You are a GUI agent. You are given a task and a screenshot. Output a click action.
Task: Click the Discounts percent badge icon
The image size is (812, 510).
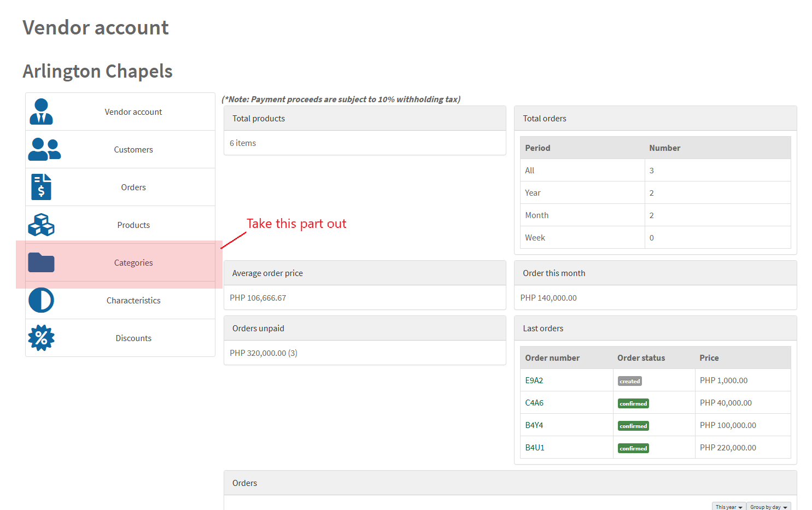click(41, 338)
